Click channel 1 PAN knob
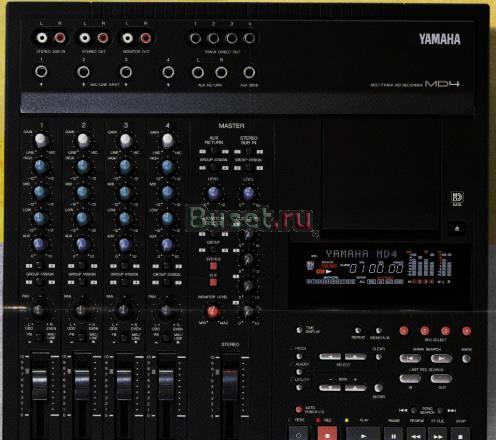This screenshot has width=496, height=440. click(x=39, y=310)
